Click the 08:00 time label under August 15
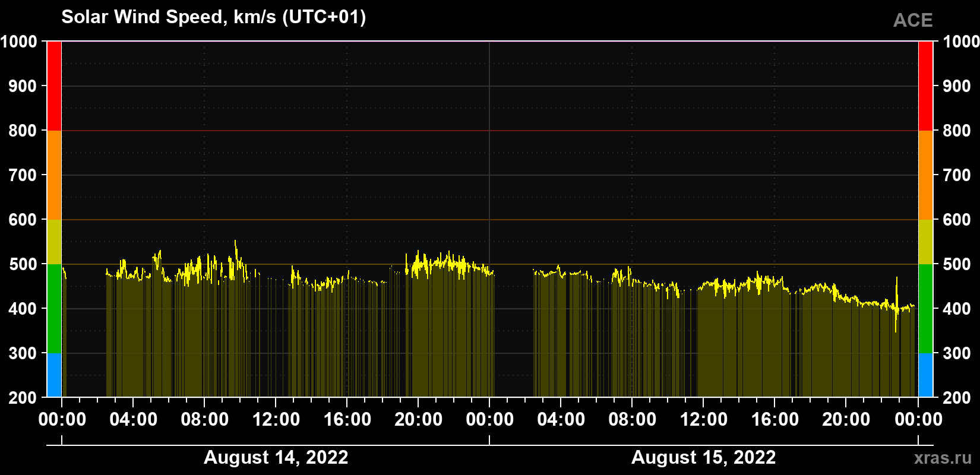Screen dimensions: 980x475 pos(632,419)
